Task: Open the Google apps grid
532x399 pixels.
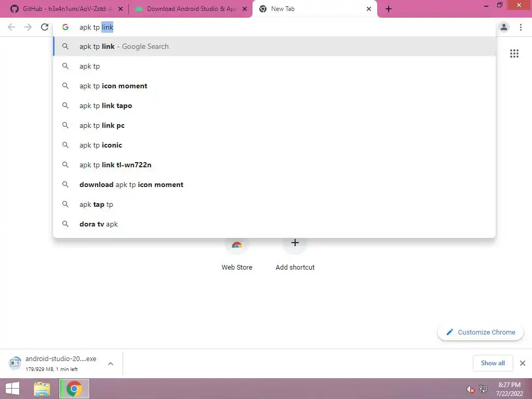Action: [514, 54]
